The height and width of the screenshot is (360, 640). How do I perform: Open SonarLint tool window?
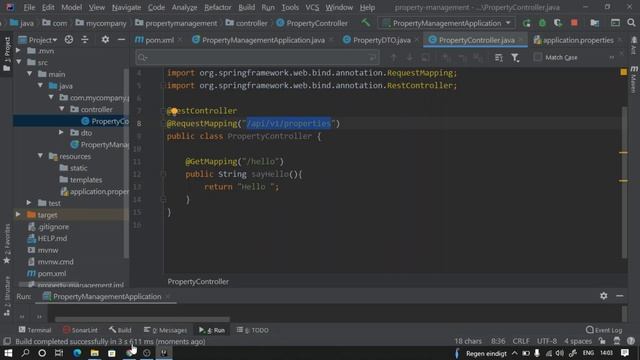tap(80, 330)
